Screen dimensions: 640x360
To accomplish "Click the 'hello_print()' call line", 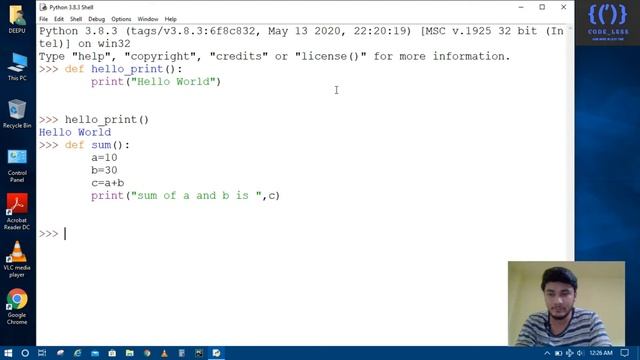I will [x=107, y=120].
